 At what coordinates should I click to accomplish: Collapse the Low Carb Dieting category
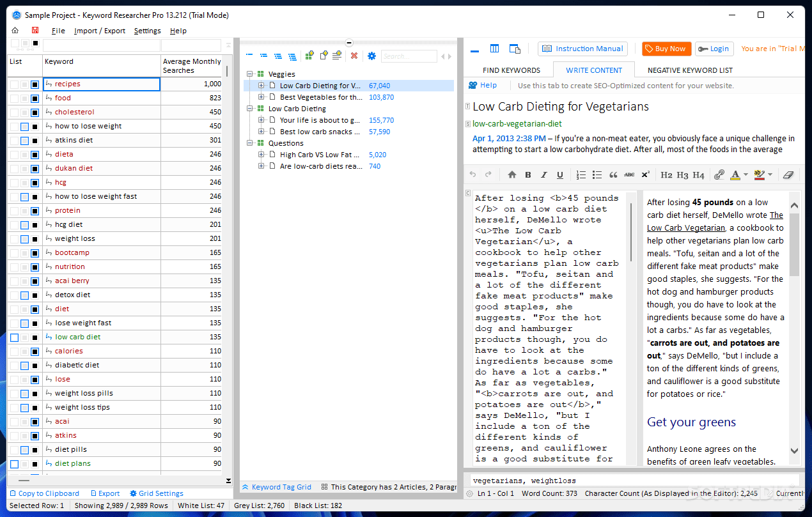(x=250, y=109)
